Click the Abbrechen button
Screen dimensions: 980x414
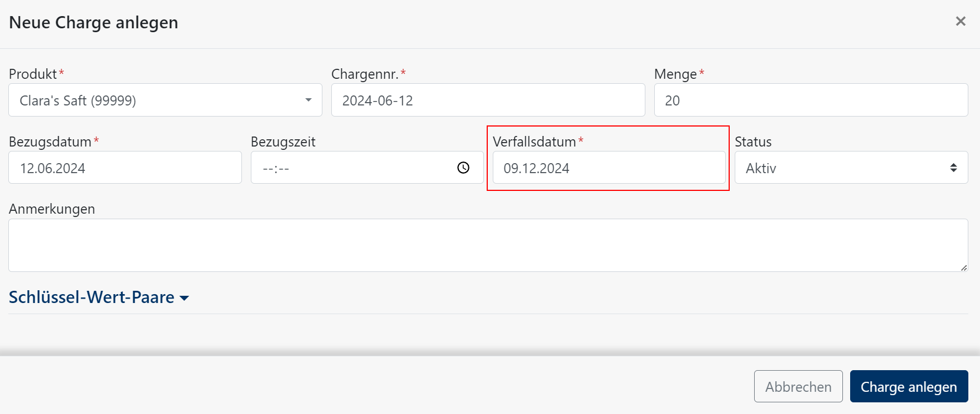coord(798,386)
